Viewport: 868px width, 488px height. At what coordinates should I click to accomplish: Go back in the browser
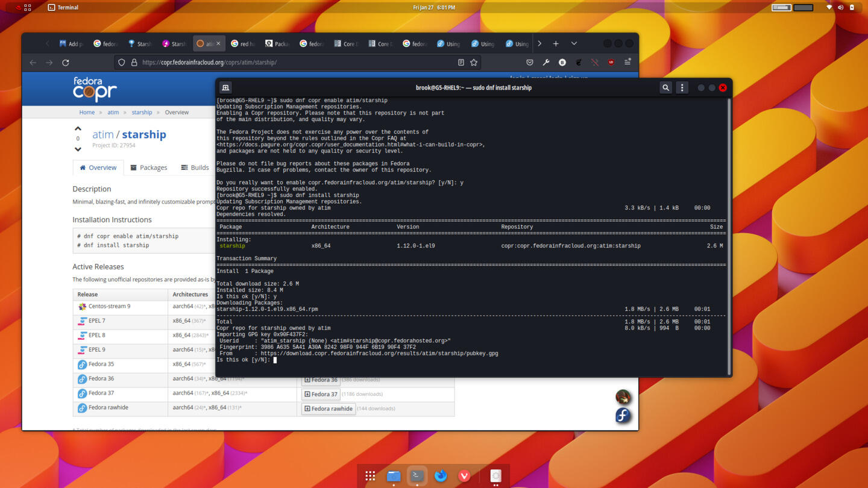click(33, 62)
